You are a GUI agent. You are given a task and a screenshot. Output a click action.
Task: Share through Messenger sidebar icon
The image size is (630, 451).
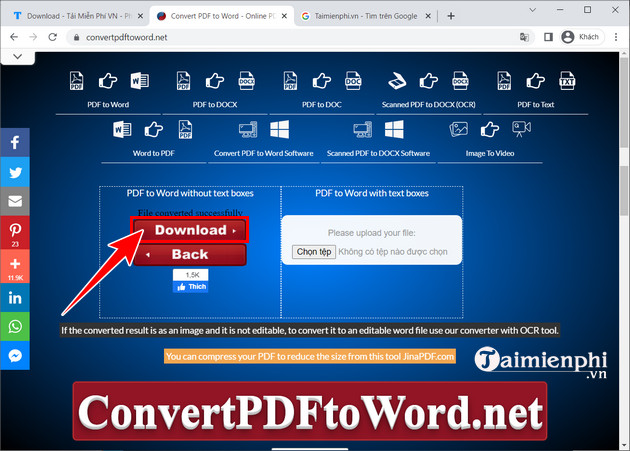coord(15,355)
